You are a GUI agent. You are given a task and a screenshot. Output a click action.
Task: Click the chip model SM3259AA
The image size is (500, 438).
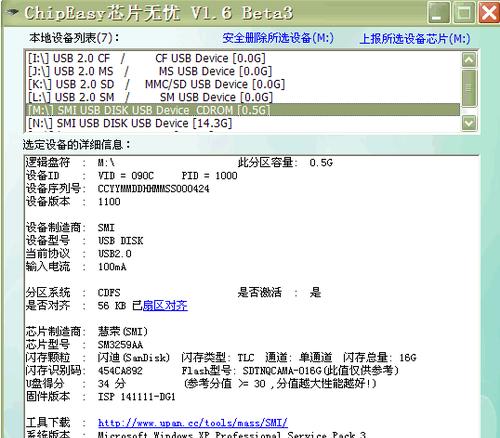point(120,345)
